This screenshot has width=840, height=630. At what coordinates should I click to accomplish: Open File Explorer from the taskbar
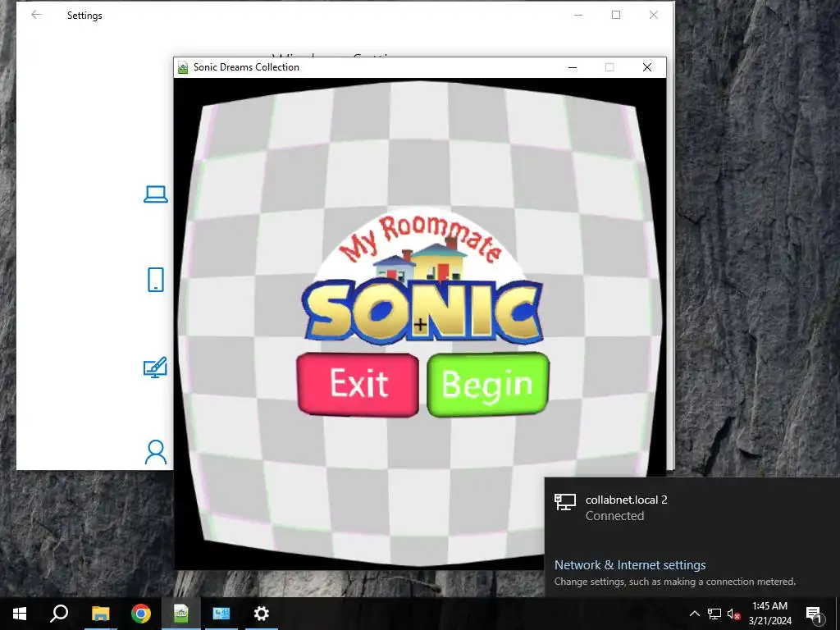point(100,614)
